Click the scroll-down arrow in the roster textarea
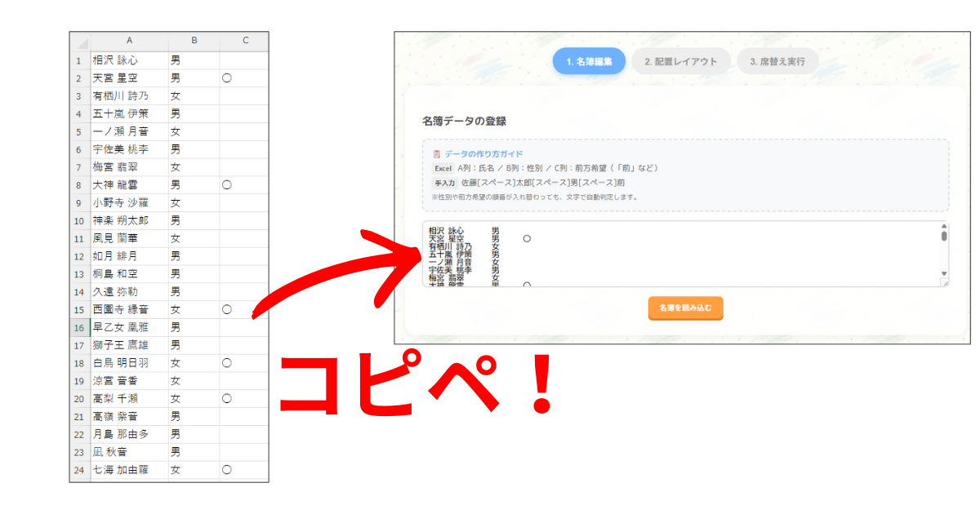 tap(944, 273)
